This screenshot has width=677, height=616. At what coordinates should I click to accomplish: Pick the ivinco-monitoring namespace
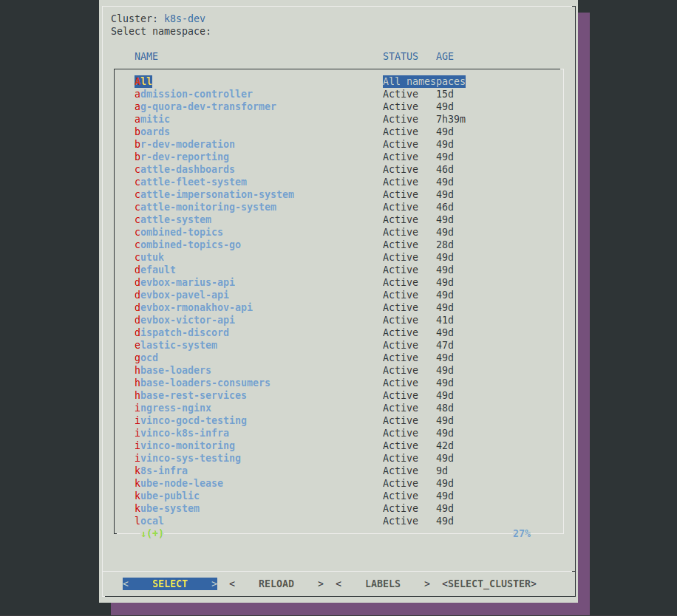coord(185,445)
